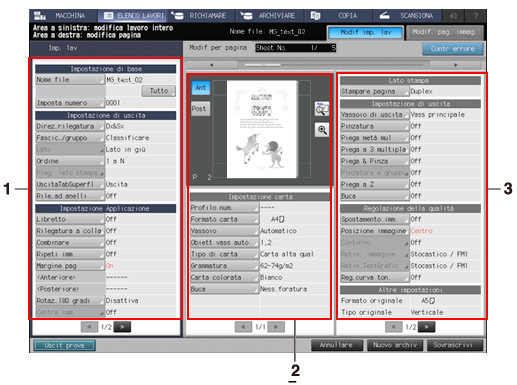The image size is (517, 385).
Task: Open Direz.rilegatura setting
Action: [70, 126]
